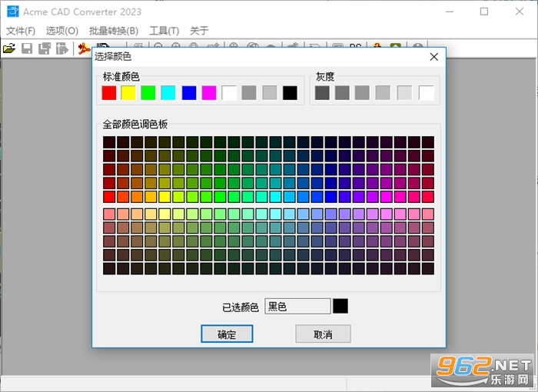The width and height of the screenshot is (538, 392).
Task: Select bright pure red in full palette
Action: tap(109, 197)
